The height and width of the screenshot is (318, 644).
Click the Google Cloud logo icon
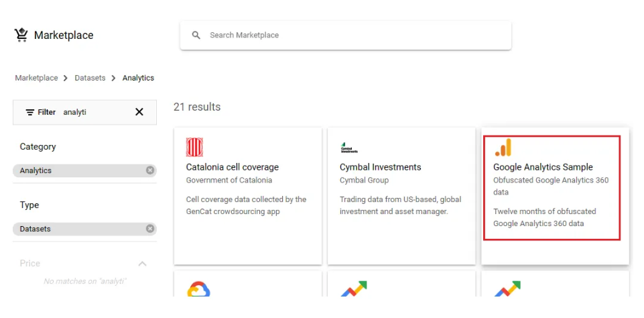[x=199, y=288]
